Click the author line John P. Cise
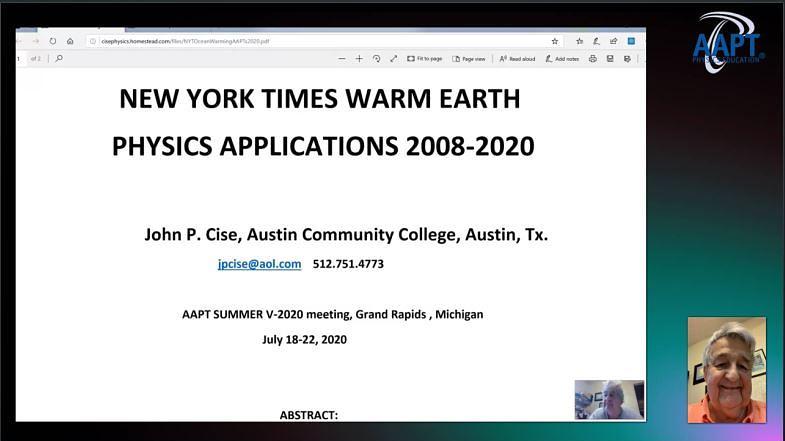The image size is (785, 441). (346, 235)
